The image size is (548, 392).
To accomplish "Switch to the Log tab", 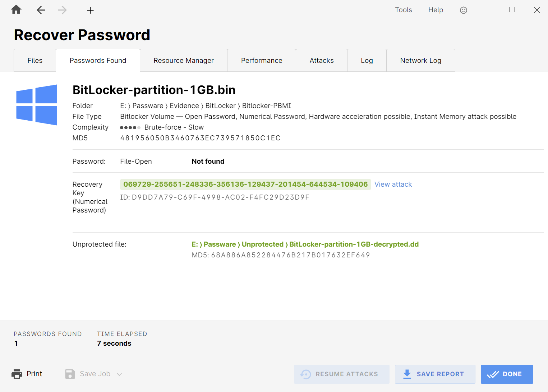I will click(367, 60).
